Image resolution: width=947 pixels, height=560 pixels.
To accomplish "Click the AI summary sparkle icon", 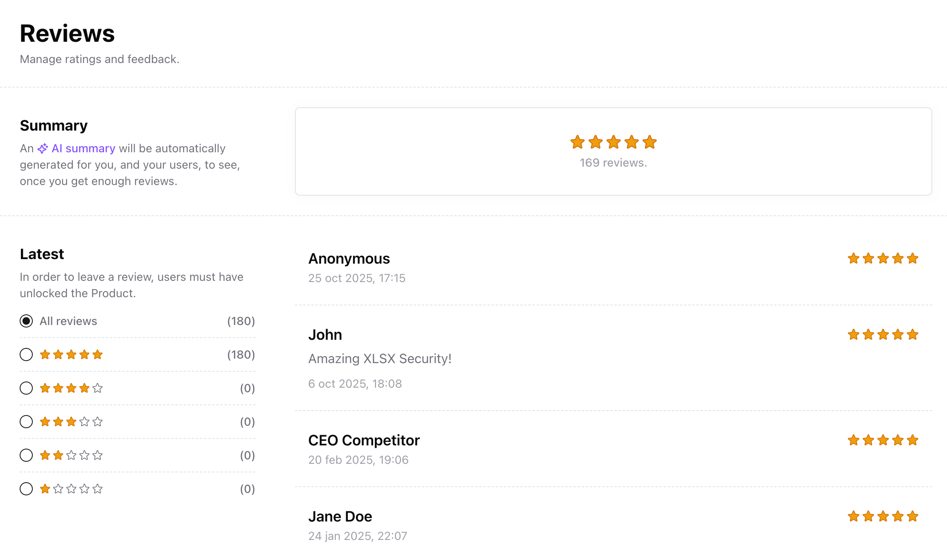I will (x=42, y=149).
